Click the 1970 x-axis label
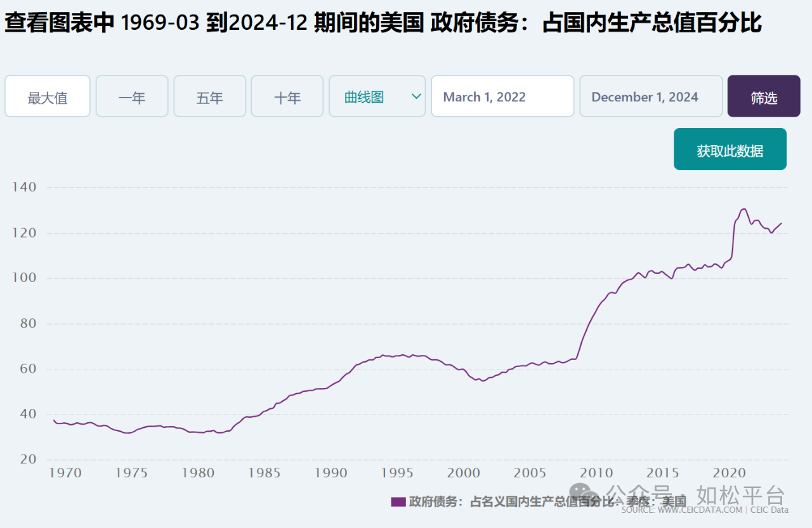The width and height of the screenshot is (812, 528). 65,473
